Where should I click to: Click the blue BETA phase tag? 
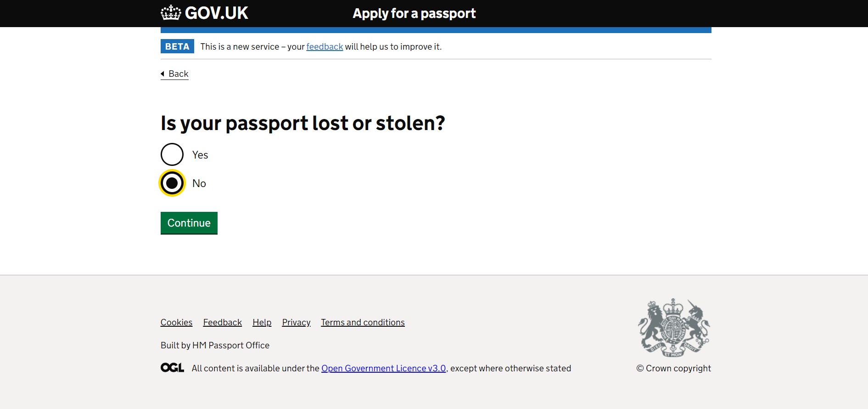tap(177, 46)
